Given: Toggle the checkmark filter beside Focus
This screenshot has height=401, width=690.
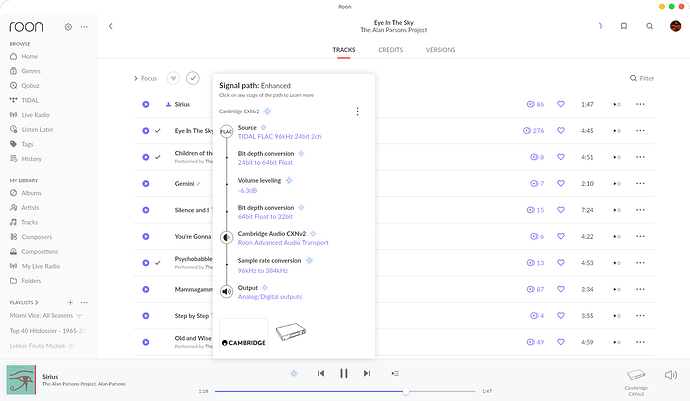Looking at the screenshot, I should pyautogui.click(x=193, y=78).
